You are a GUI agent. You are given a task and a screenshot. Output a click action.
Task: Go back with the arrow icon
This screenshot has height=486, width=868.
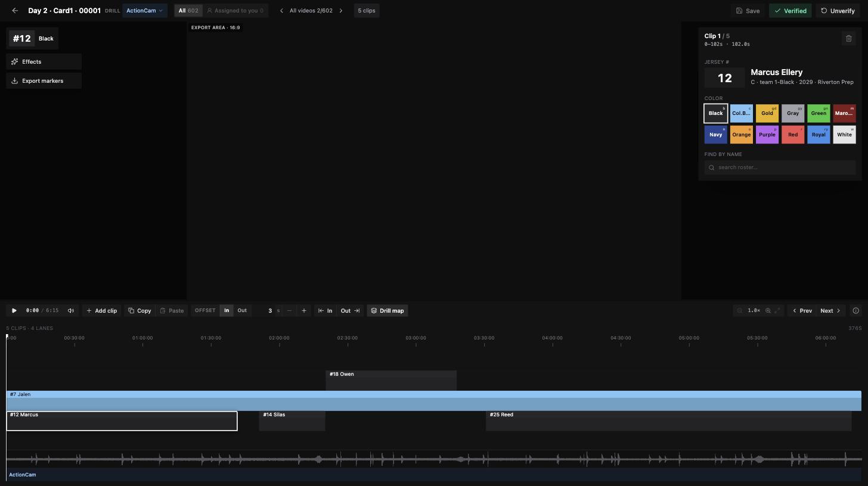click(15, 11)
